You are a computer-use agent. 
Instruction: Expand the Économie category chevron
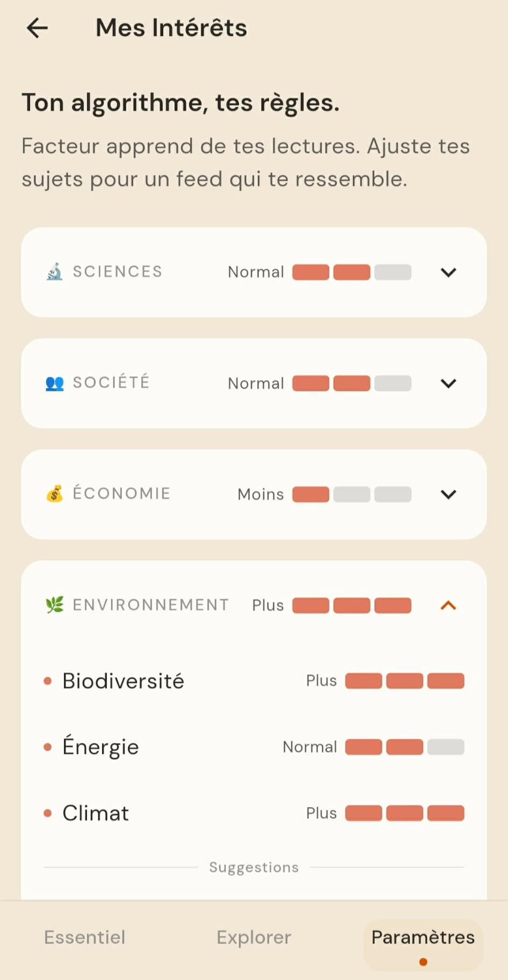(448, 494)
